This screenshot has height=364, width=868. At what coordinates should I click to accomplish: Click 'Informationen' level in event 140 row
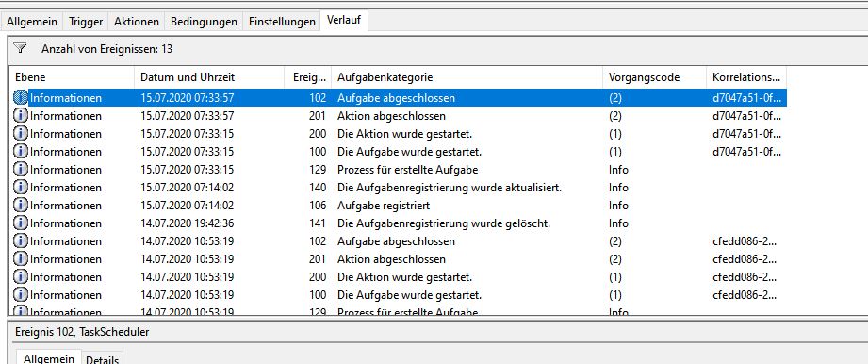click(66, 188)
